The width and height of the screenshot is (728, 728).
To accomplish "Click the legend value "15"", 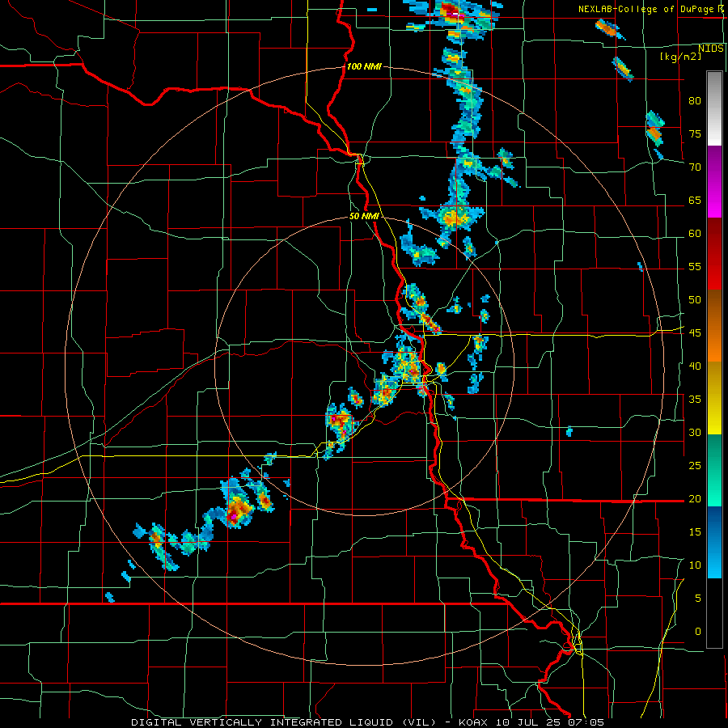I will pyautogui.click(x=695, y=532).
